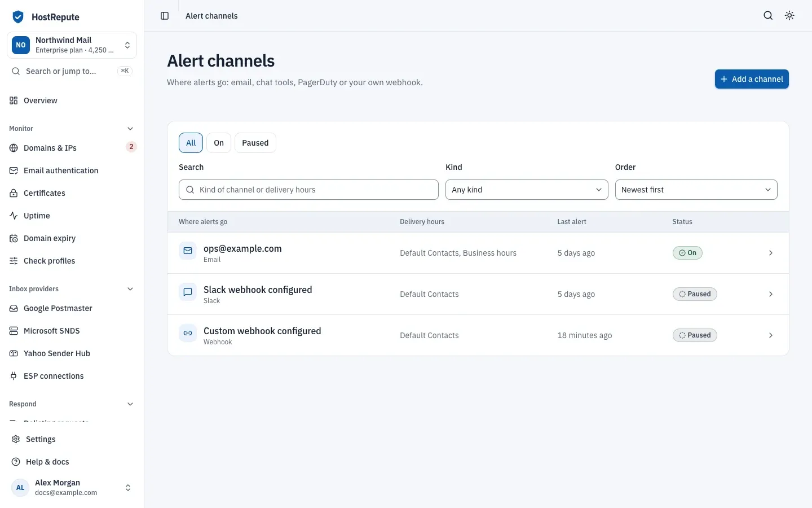This screenshot has width=812, height=508.
Task: Expand Slack webhook row chevron
Action: tap(771, 294)
